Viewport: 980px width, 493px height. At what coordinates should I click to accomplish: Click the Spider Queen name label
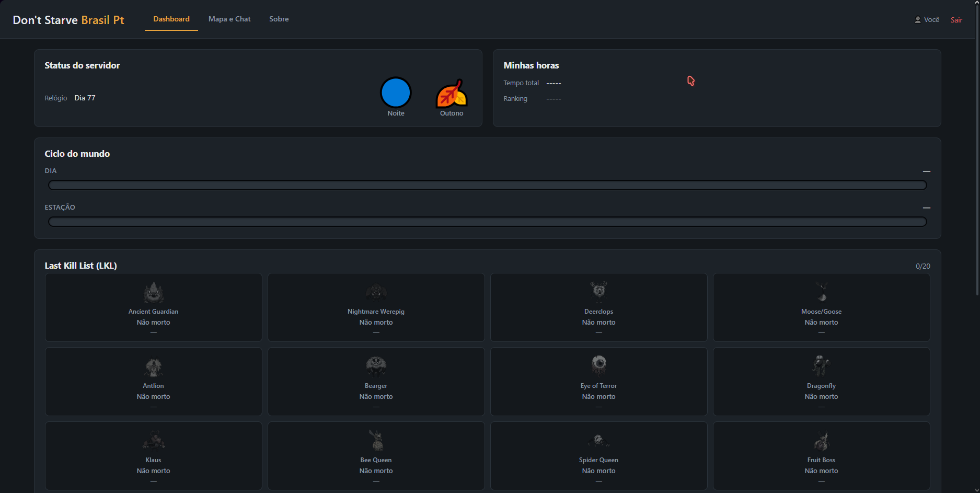(x=598, y=460)
